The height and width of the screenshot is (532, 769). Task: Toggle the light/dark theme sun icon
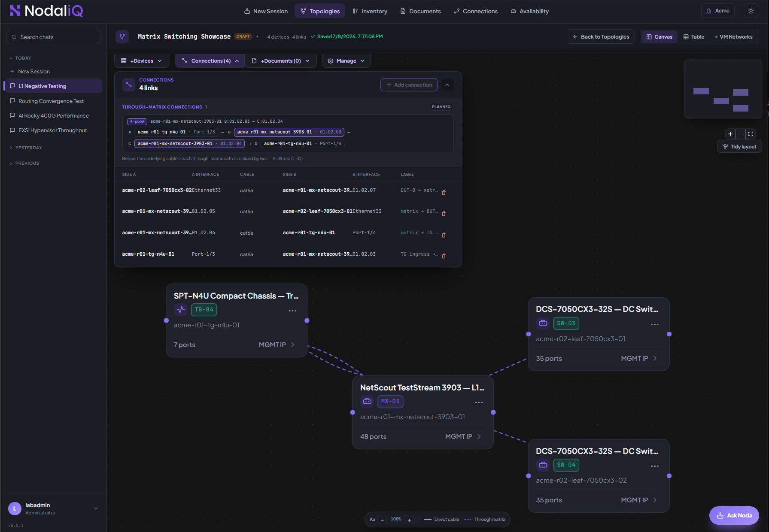(751, 11)
